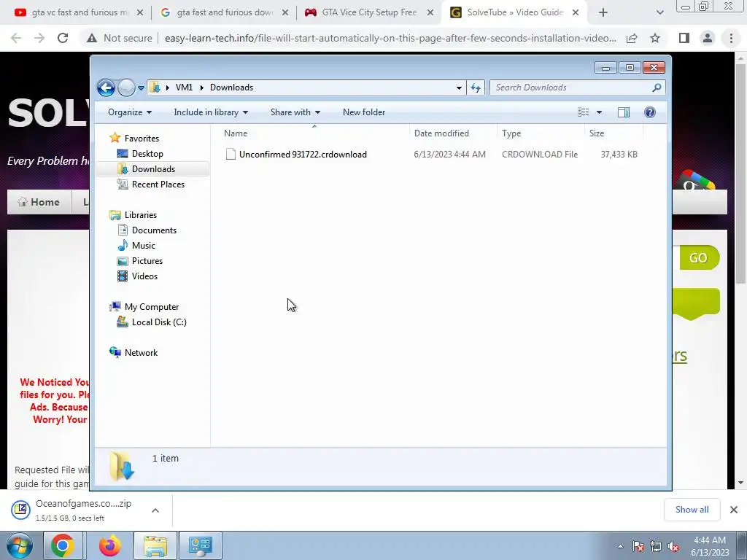Open Chrome tab search chevron

[x=659, y=13]
